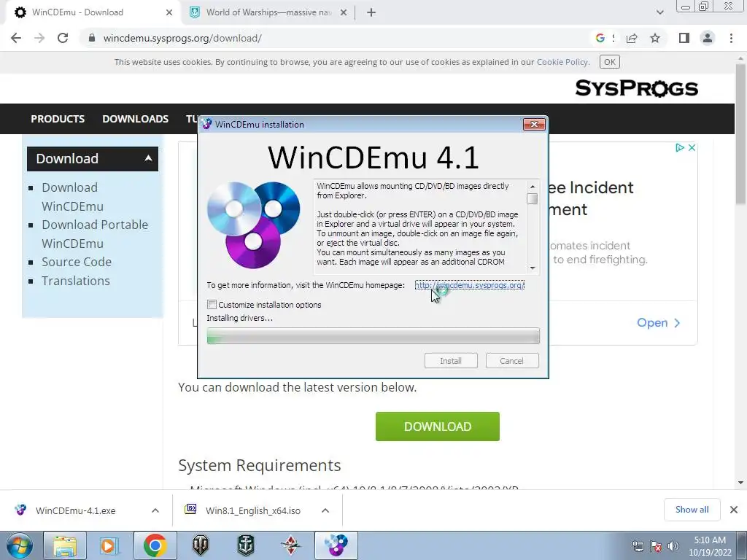Click Chrome icon in taskbar
Image resolution: width=747 pixels, height=560 pixels.
tap(155, 545)
